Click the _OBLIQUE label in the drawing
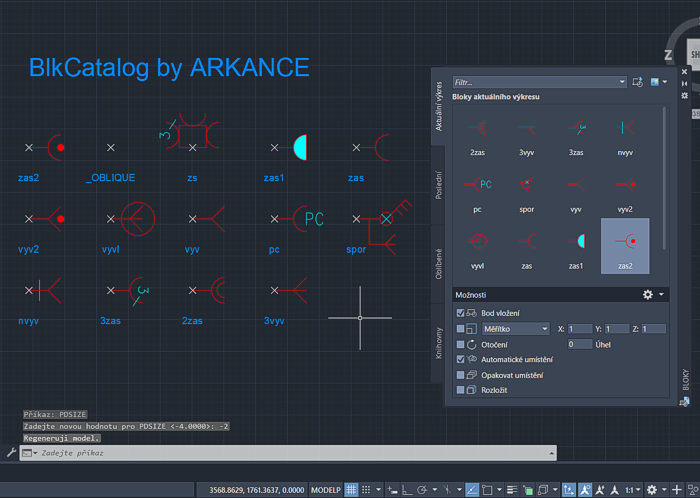 pyautogui.click(x=110, y=178)
